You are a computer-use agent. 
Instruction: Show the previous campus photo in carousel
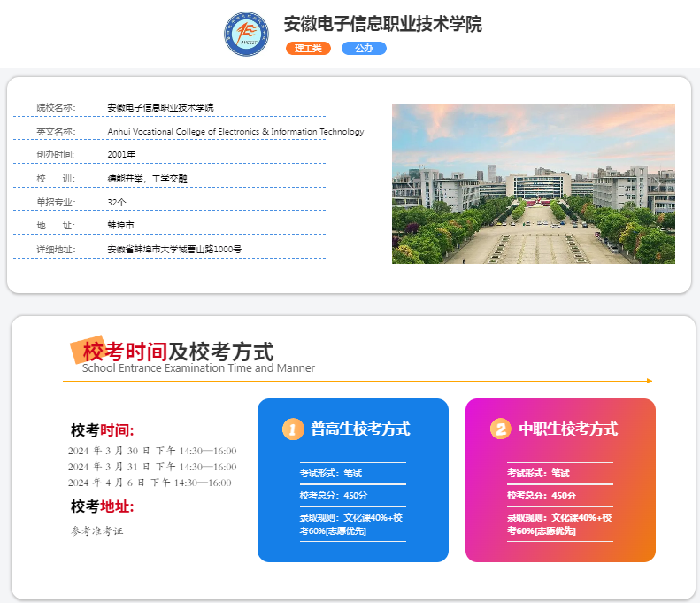(x=411, y=184)
